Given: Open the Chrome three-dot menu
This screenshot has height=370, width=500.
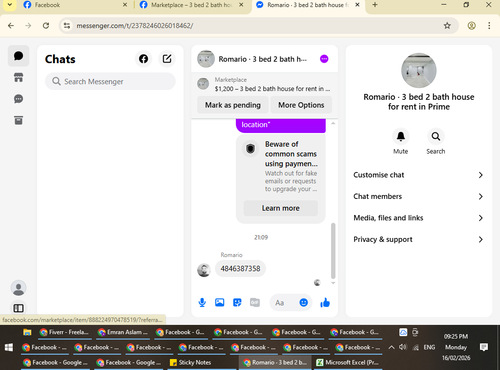Looking at the screenshot, I should point(489,26).
